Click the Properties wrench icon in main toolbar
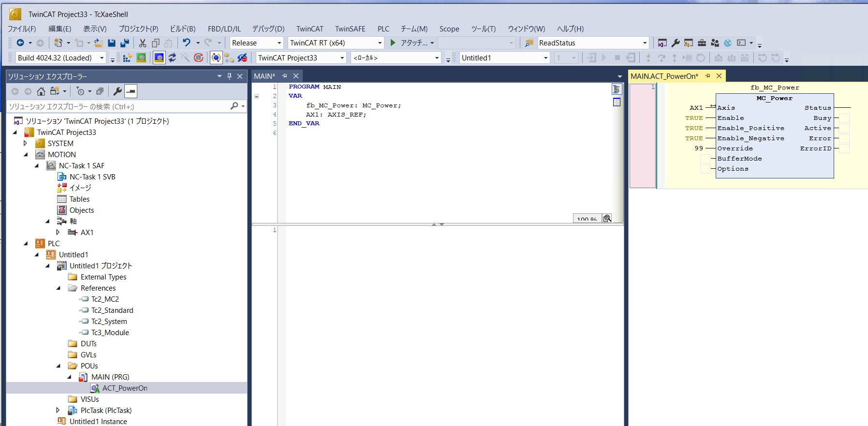Screen dimensions: 868x426 [x=676, y=43]
